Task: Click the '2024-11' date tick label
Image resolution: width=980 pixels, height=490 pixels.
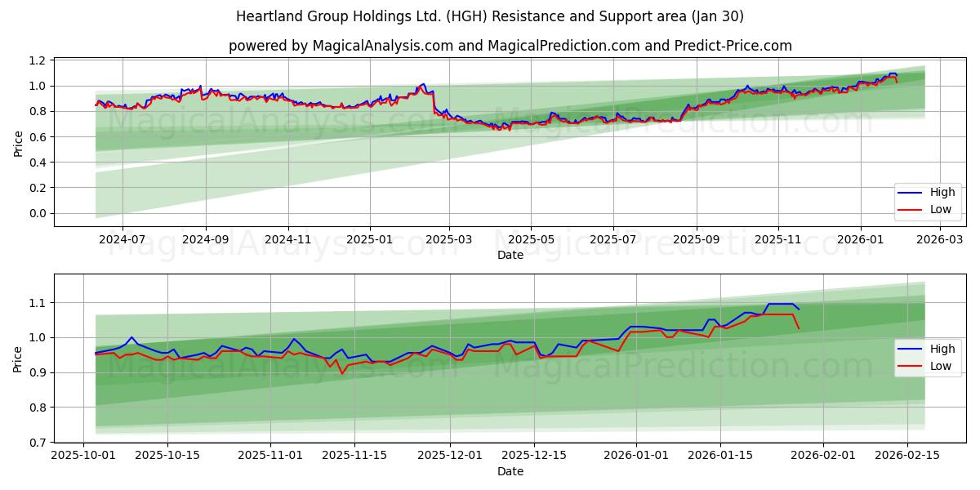Action: click(288, 240)
